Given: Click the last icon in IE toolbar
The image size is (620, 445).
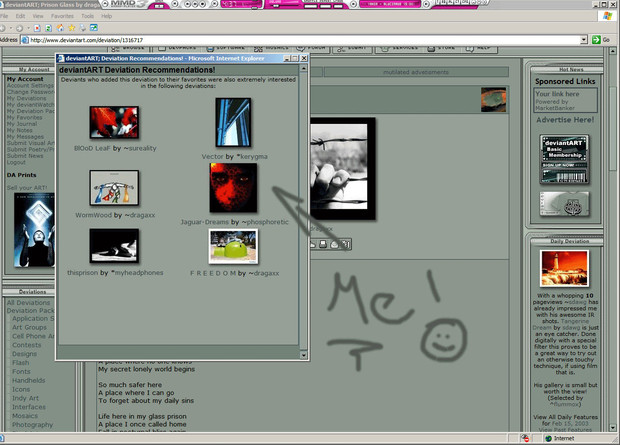Looking at the screenshot, I should click(x=94, y=28).
